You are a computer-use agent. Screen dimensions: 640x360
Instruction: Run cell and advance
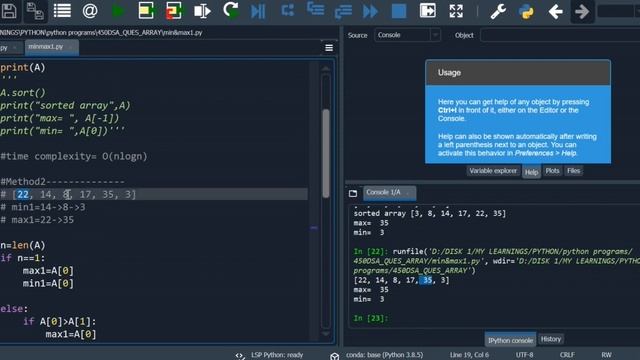coord(173,11)
